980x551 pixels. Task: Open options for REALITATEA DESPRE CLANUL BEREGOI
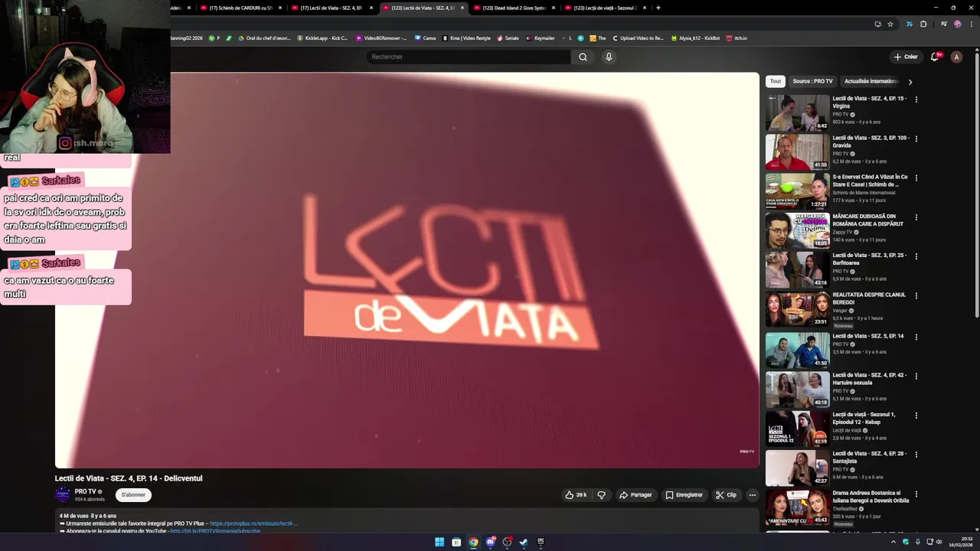[x=916, y=295]
